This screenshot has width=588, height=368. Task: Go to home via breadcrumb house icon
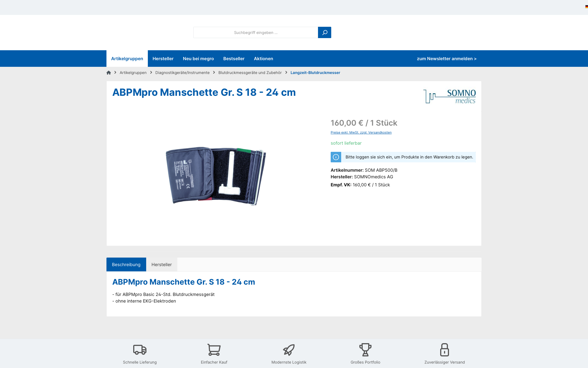click(109, 73)
